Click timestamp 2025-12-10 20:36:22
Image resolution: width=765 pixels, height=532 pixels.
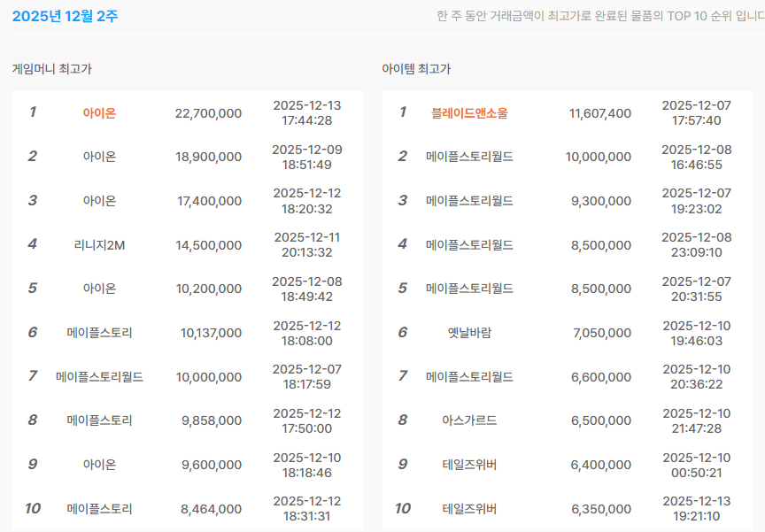(696, 377)
